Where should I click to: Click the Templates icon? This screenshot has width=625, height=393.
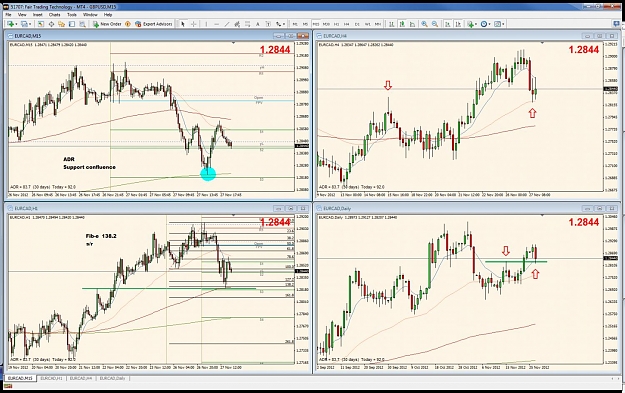click(x=497, y=24)
